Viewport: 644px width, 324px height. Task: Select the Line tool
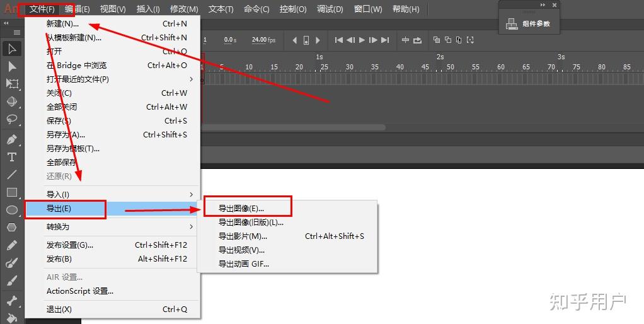(12, 175)
